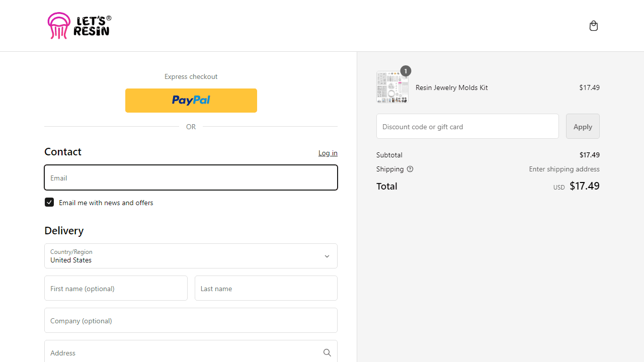The image size is (644, 362).
Task: Click the Delivery heading
Action: (x=64, y=231)
